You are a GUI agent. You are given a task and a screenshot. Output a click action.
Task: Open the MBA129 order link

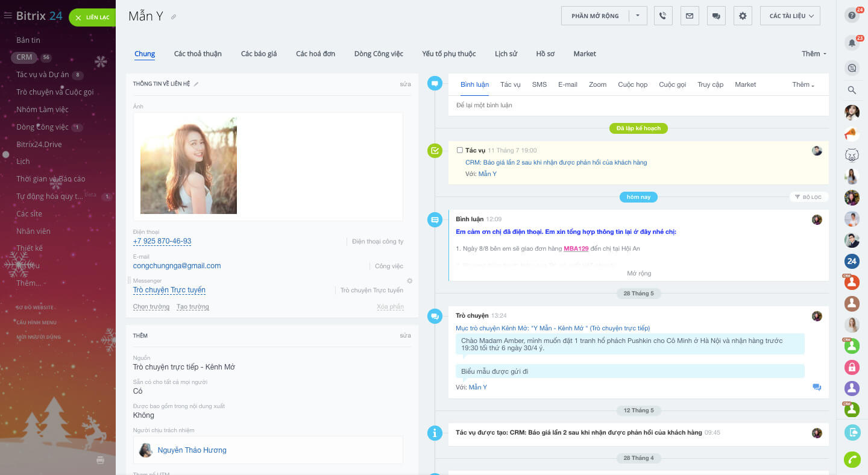coord(576,248)
